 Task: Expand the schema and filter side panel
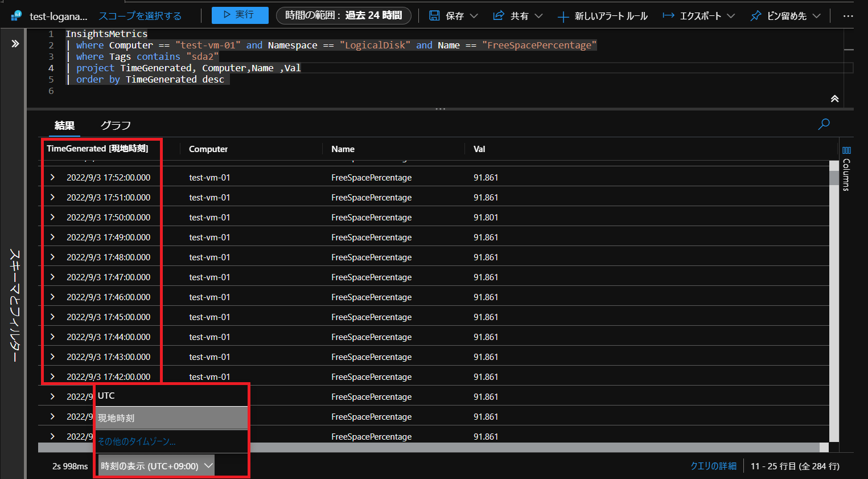pos(15,44)
